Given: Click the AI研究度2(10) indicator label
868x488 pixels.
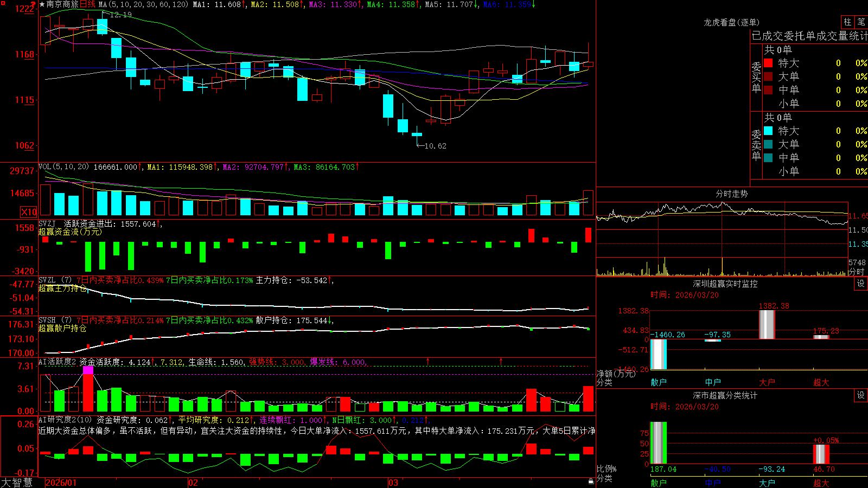Looking at the screenshot, I should click(65, 420).
